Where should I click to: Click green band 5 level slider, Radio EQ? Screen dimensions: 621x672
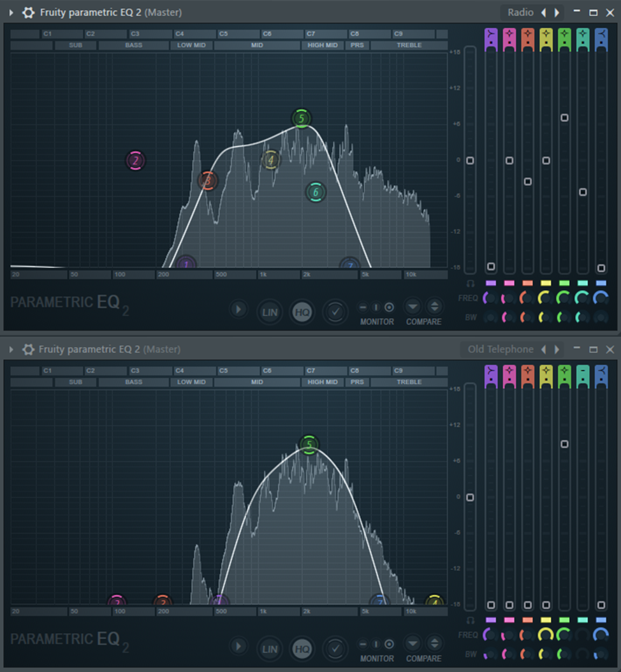click(x=564, y=118)
